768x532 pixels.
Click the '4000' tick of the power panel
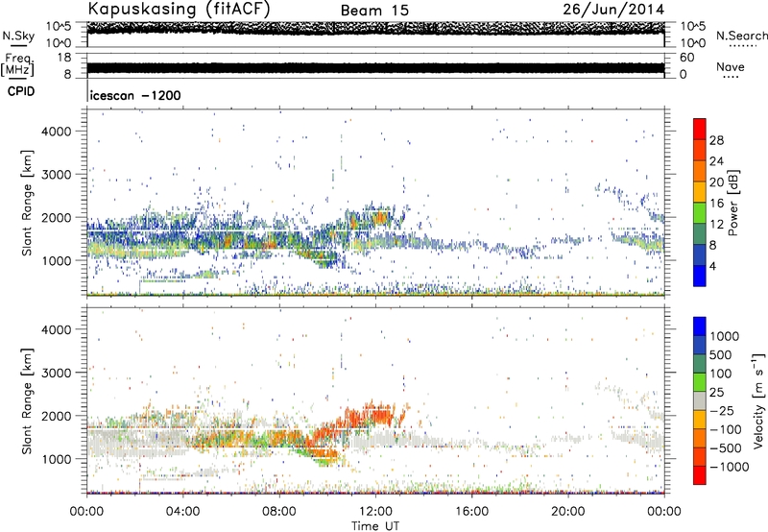pos(57,132)
